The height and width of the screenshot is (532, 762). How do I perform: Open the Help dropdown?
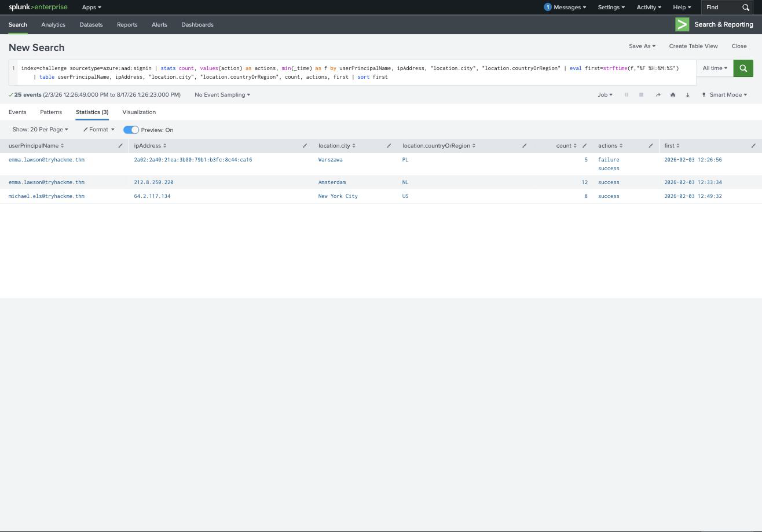[682, 8]
